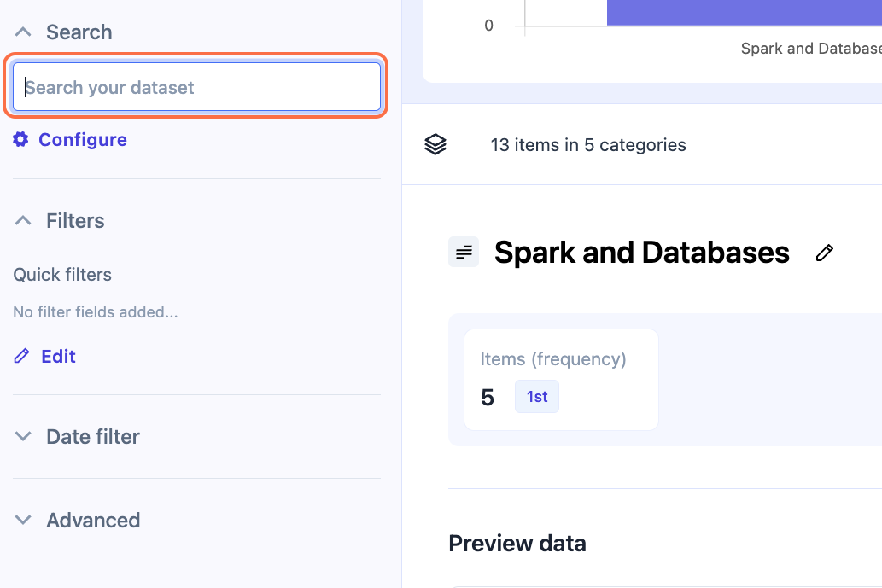Collapse the Filters section chevron

(24, 221)
